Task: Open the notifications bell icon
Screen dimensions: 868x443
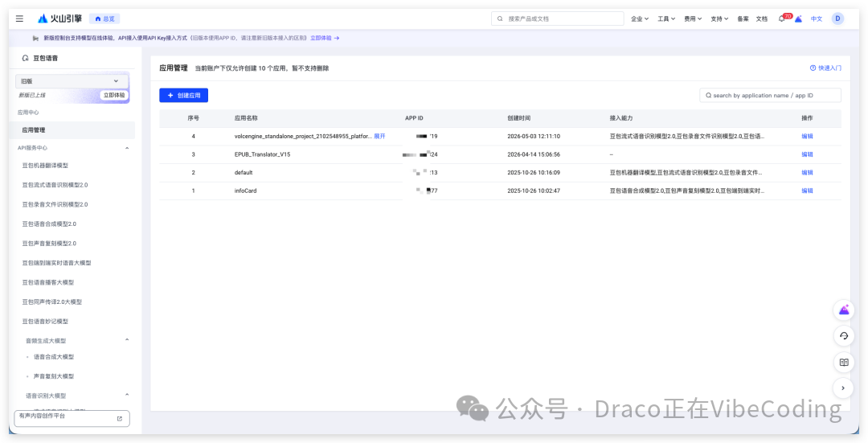Action: (782, 18)
